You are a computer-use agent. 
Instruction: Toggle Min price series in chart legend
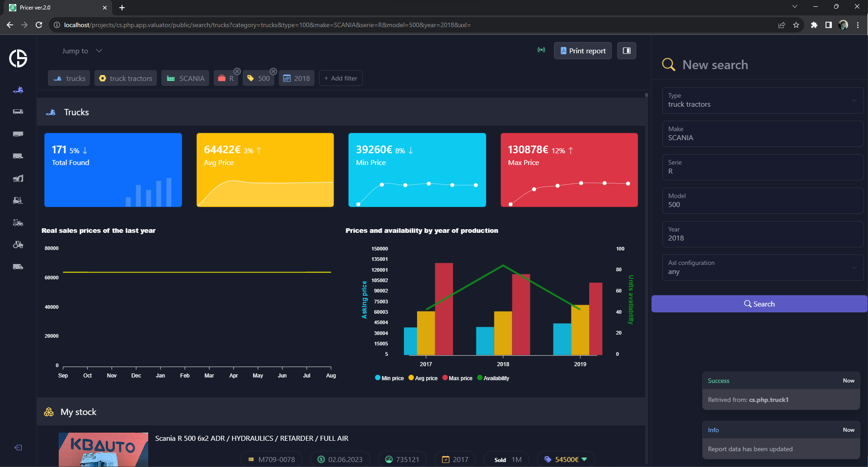(389, 378)
